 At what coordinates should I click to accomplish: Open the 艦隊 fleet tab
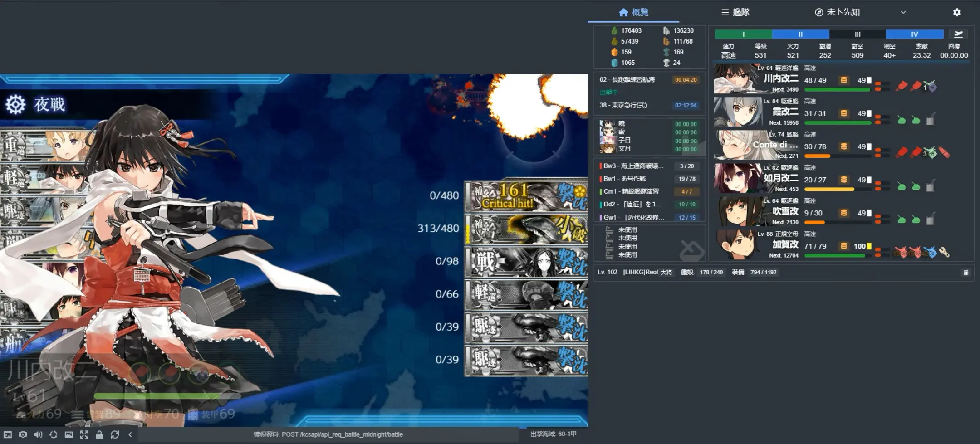(735, 12)
